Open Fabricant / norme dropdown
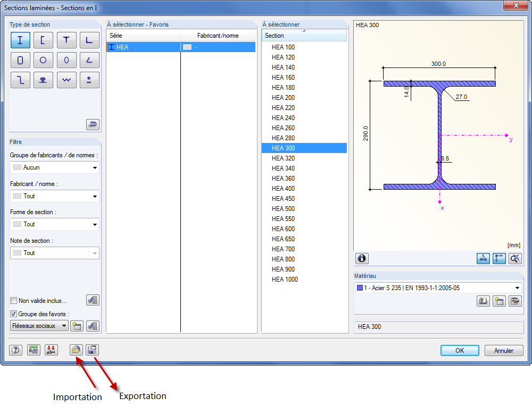 click(55, 196)
